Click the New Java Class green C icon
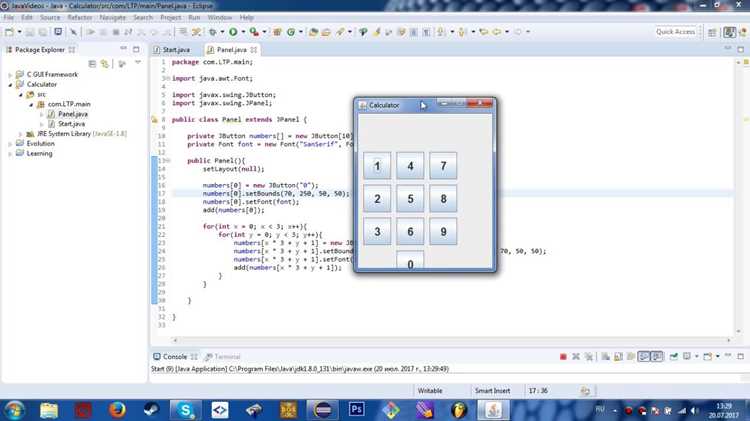750x421 pixels. pyautogui.click(x=290, y=32)
